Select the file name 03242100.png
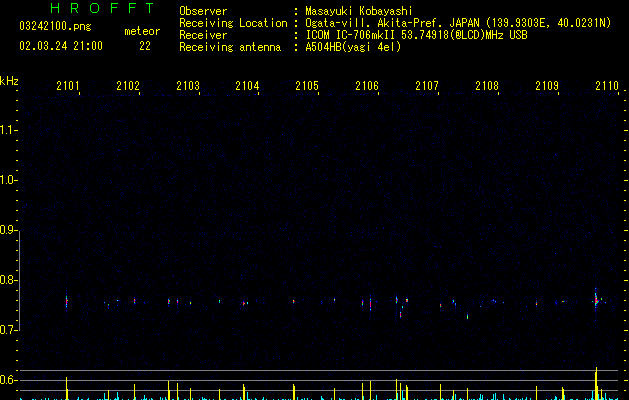Image resolution: width=629 pixels, height=400 pixels. tap(55, 26)
